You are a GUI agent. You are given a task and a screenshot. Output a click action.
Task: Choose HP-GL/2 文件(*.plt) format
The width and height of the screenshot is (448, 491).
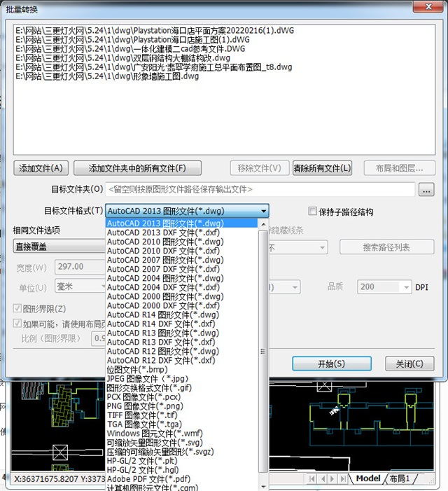182,460
